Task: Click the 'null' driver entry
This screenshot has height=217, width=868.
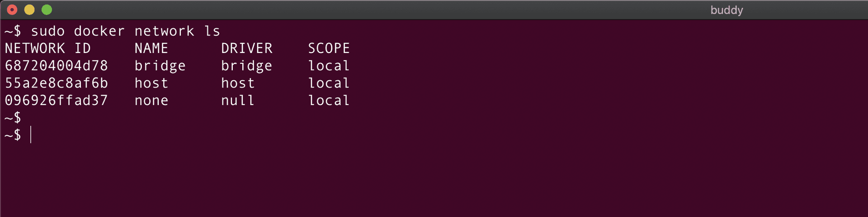Action: tap(237, 100)
